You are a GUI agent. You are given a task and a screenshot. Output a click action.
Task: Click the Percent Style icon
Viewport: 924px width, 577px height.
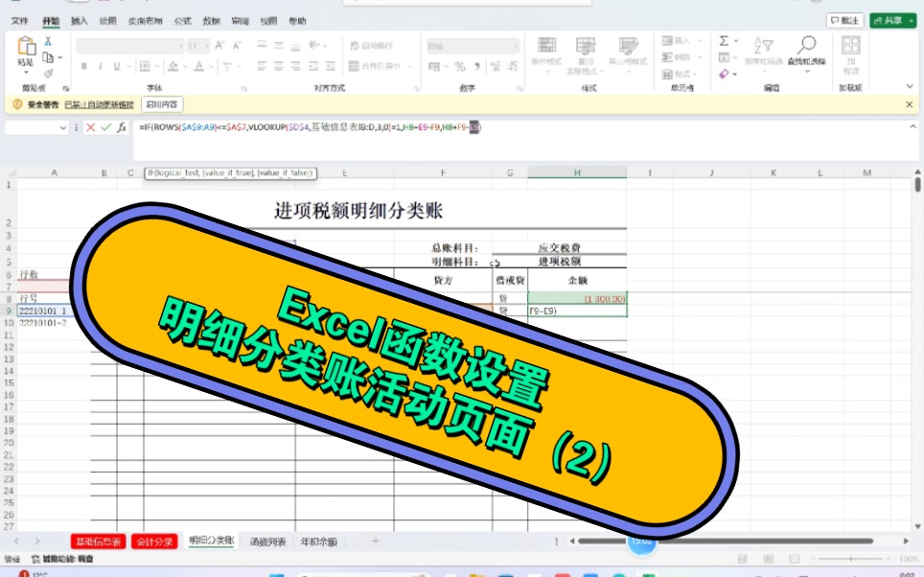458,66
